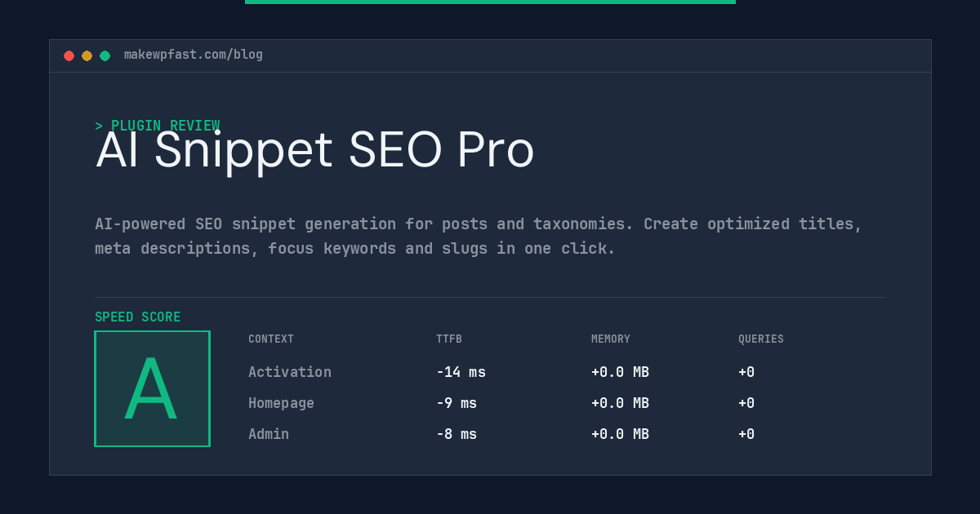
Task: Click the green window dot
Action: (105, 55)
